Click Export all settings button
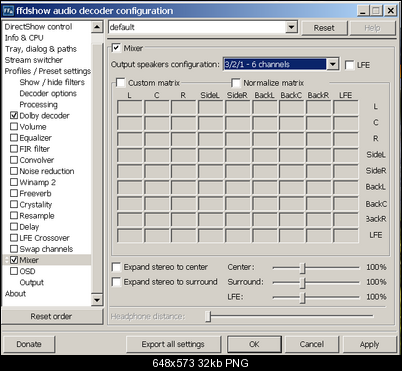 (x=173, y=344)
